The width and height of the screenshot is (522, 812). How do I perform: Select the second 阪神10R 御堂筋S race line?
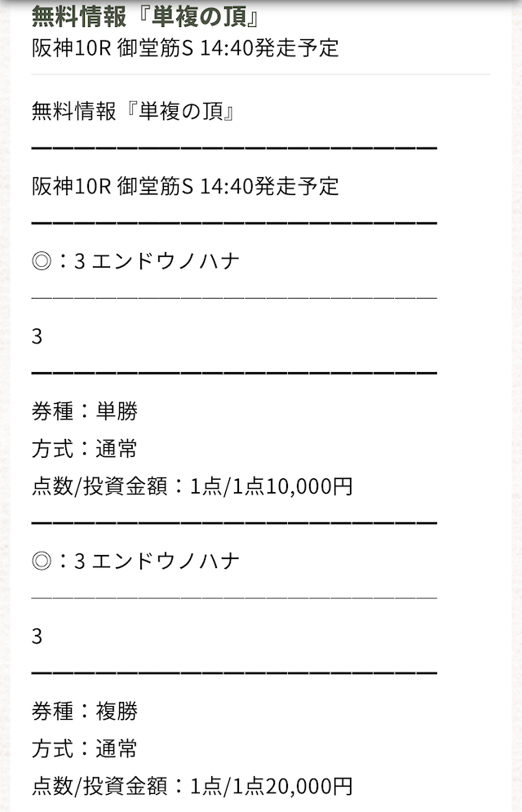coord(185,186)
